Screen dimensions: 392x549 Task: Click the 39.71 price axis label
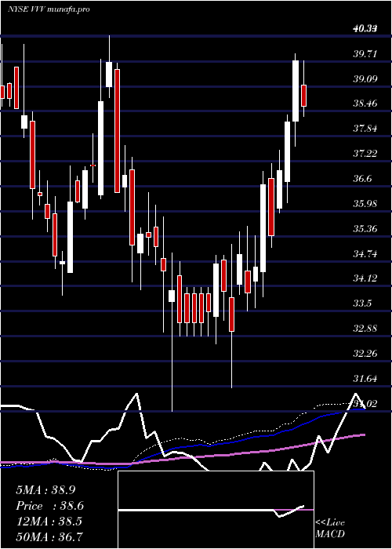coord(365,54)
